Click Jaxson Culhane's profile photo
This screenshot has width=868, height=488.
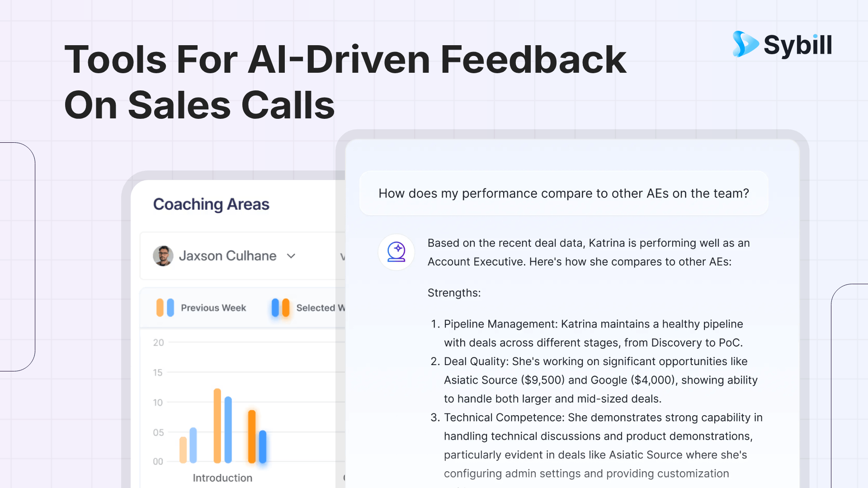tap(163, 256)
